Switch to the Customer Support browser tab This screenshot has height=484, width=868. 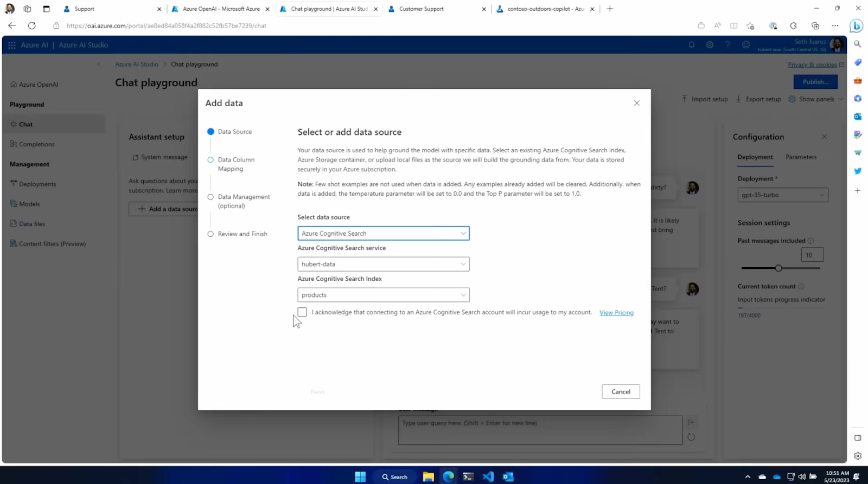pos(437,9)
